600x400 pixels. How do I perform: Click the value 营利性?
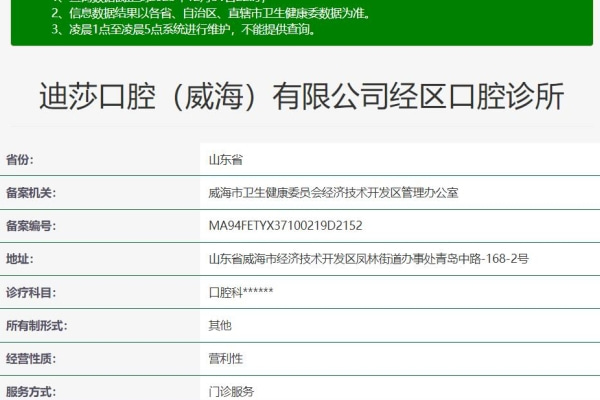point(226,359)
